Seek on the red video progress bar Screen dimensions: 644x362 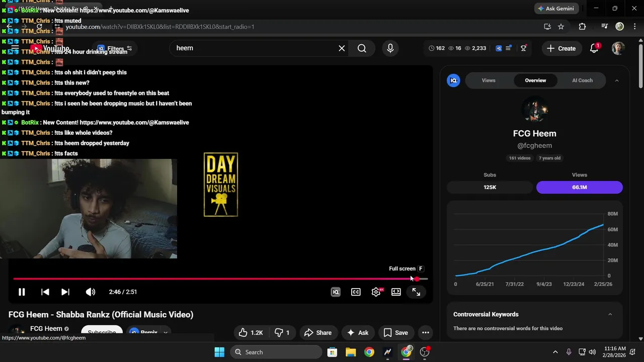click(x=220, y=279)
